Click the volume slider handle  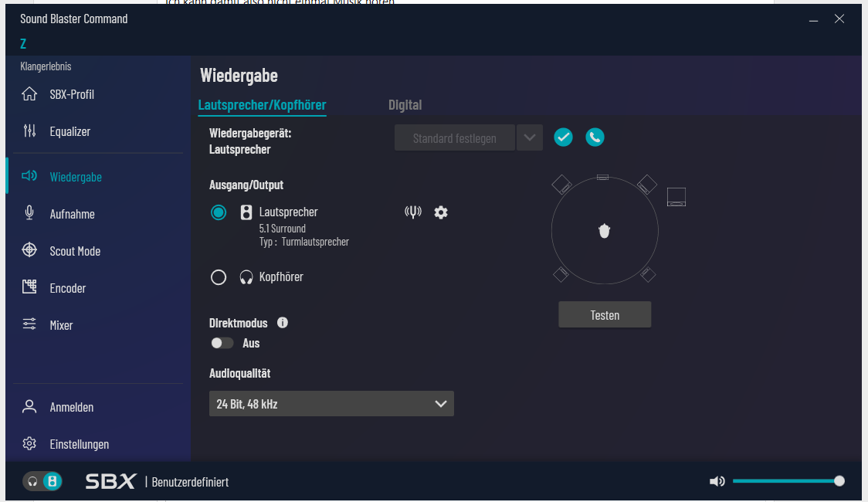click(839, 481)
